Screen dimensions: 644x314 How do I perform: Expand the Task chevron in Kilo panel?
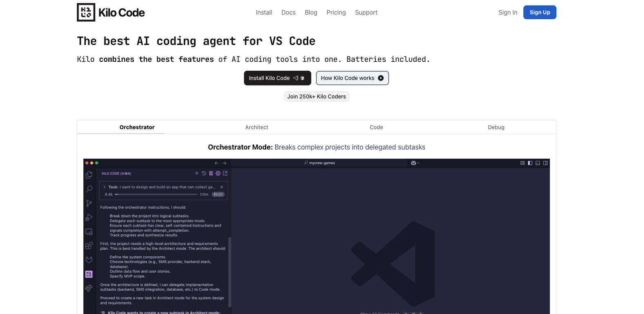pos(105,187)
